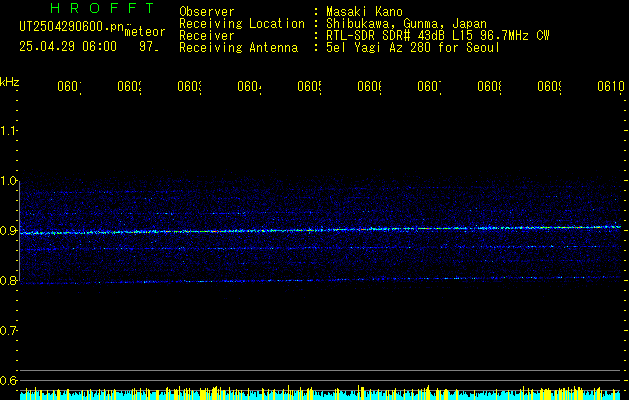Select observer name Masaki Kano
The width and height of the screenshot is (629, 400).
click(364, 12)
